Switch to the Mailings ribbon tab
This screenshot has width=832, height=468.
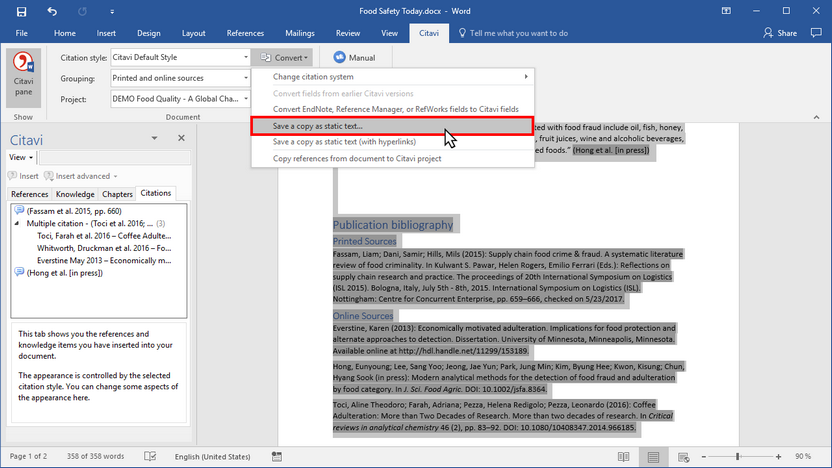[300, 33]
